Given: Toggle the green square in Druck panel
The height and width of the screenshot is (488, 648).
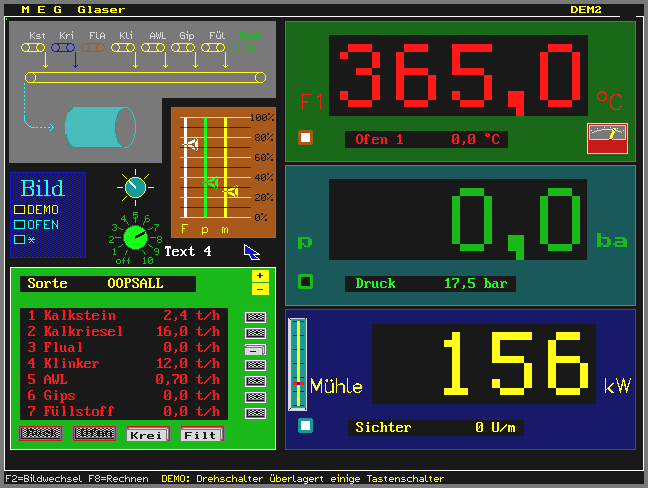Looking at the screenshot, I should click(305, 282).
